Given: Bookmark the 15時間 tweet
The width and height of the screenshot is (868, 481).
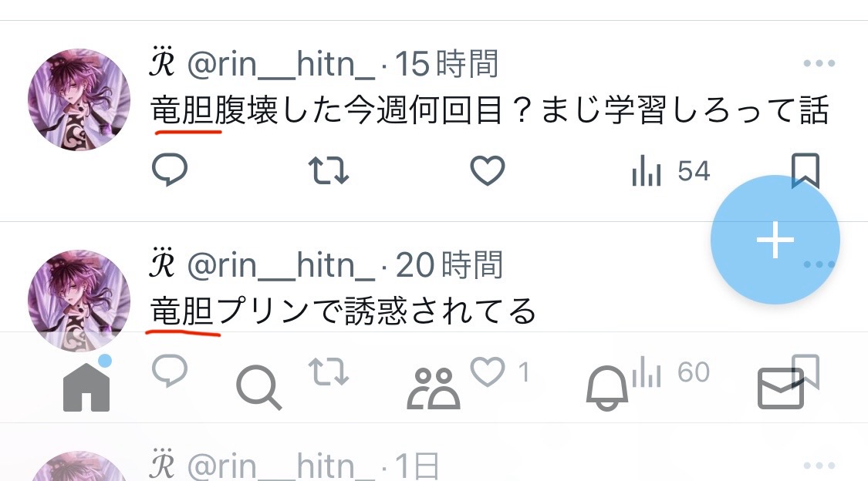Looking at the screenshot, I should [x=805, y=170].
